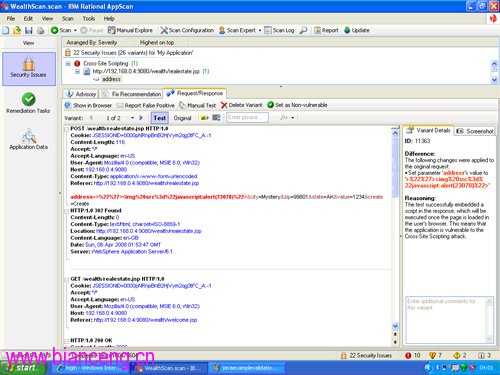Image resolution: width=500 pixels, height=375 pixels.
Task: Switch to the Screenshot tab
Action: point(475,131)
